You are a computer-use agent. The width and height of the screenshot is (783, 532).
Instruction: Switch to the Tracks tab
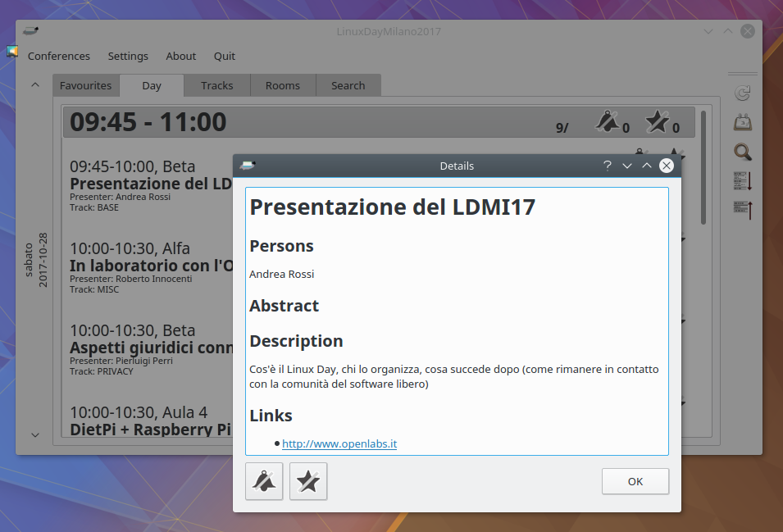216,85
